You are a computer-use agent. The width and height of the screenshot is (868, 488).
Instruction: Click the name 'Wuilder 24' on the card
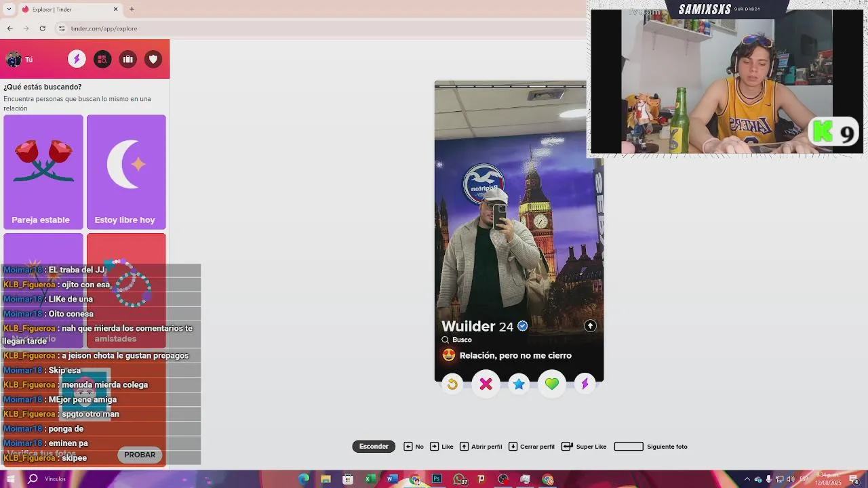477,327
